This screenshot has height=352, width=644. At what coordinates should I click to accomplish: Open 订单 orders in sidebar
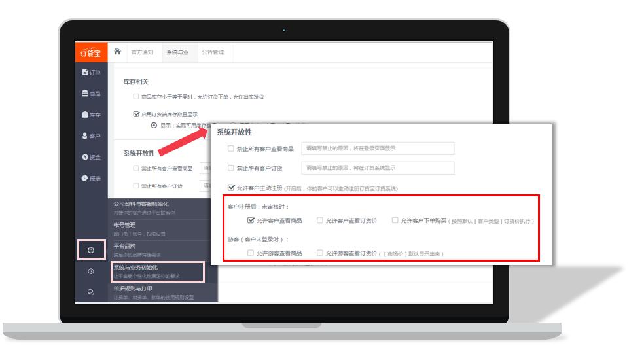point(91,72)
